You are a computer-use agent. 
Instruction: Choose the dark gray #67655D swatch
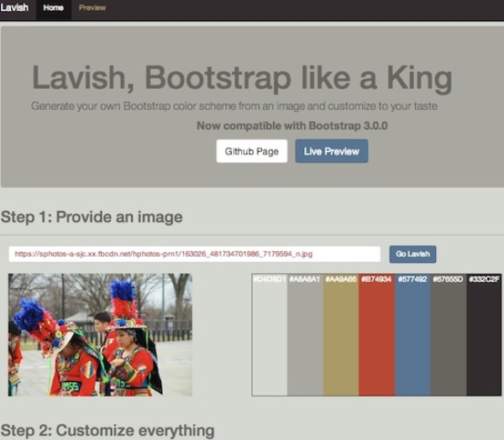pos(449,336)
